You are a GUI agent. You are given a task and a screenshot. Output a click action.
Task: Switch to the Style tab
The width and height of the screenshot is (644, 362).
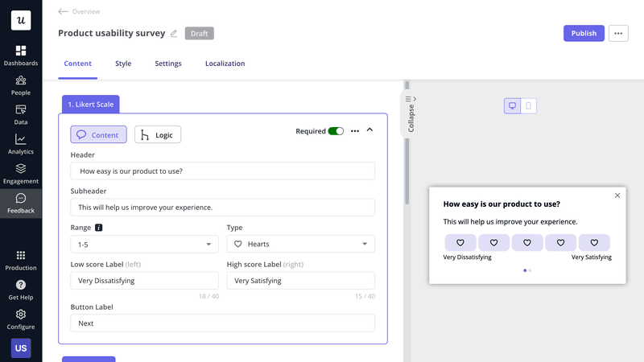[123, 64]
